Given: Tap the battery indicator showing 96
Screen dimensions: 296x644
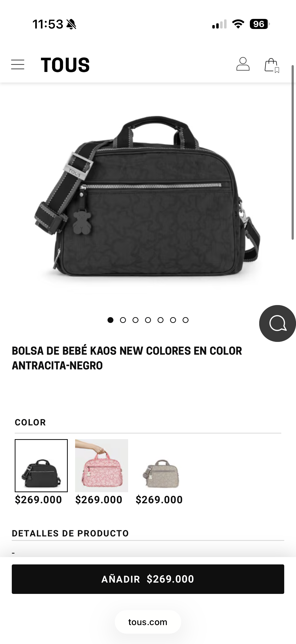Looking at the screenshot, I should click(259, 24).
